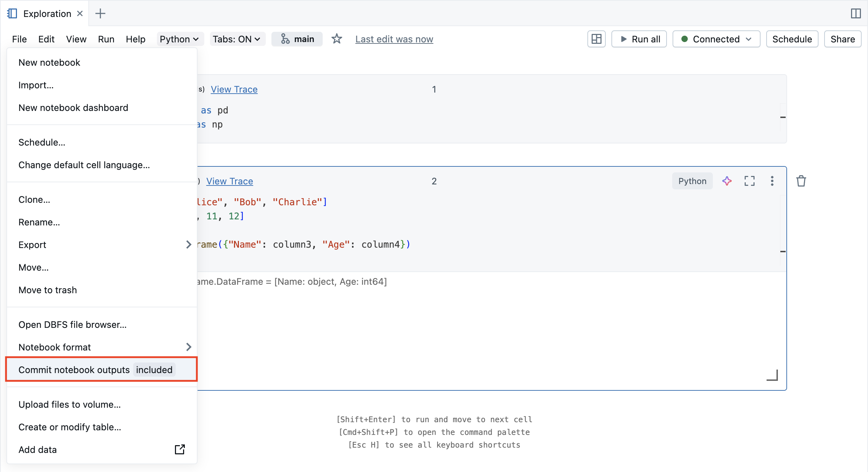This screenshot has height=472, width=868.
Task: Select 'Move to trash' menu item
Action: tap(48, 290)
